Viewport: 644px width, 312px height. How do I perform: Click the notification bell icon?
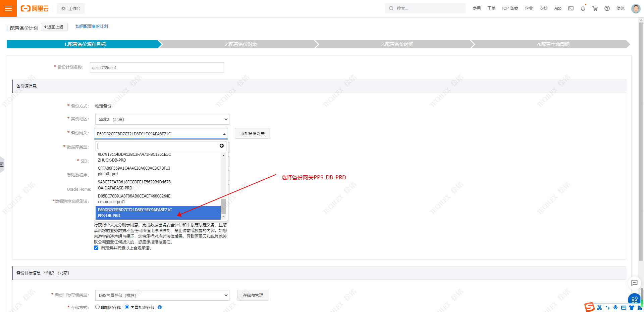583,8
